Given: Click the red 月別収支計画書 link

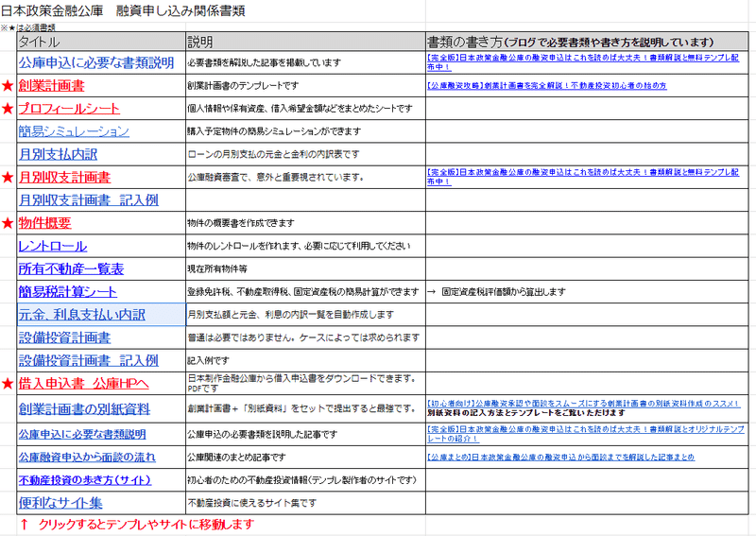Looking at the screenshot, I should [64, 178].
